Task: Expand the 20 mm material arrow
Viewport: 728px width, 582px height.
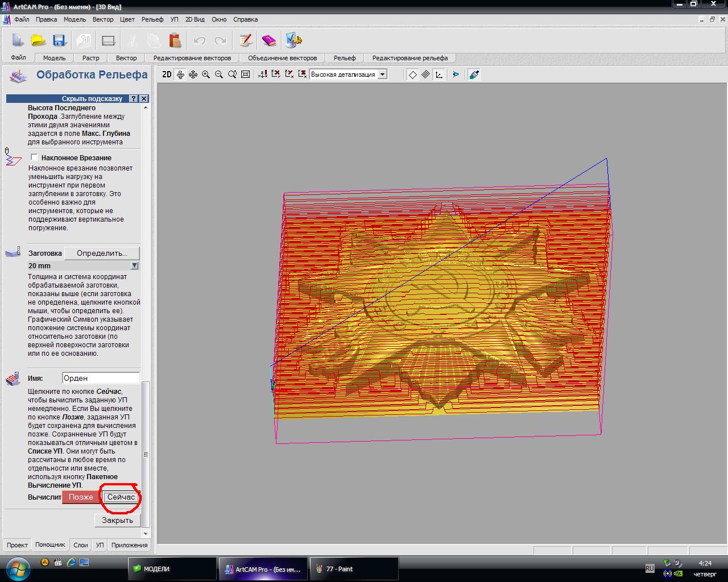Action: coord(135,265)
